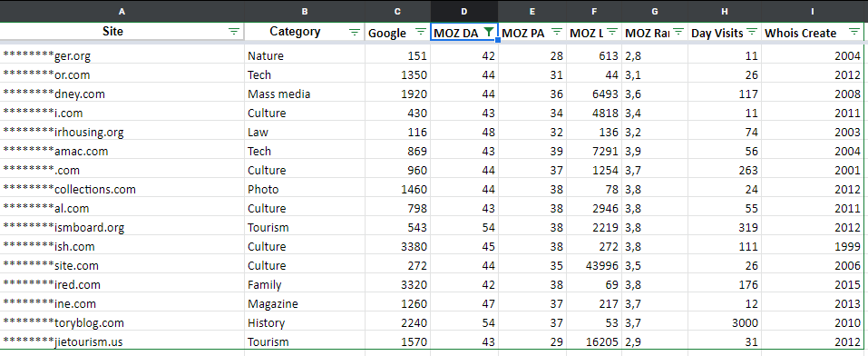868x356 pixels.
Task: Click the History category cell
Action: pyautogui.click(x=305, y=322)
